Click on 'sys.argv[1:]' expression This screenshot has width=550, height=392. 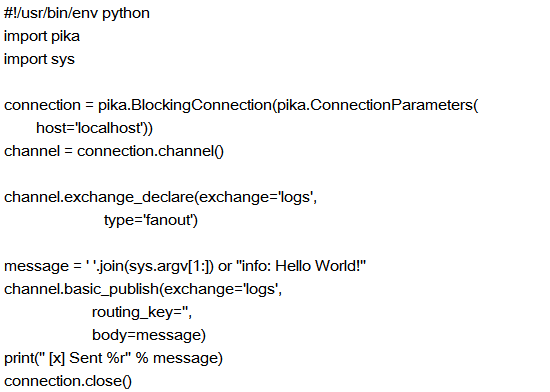170,266
